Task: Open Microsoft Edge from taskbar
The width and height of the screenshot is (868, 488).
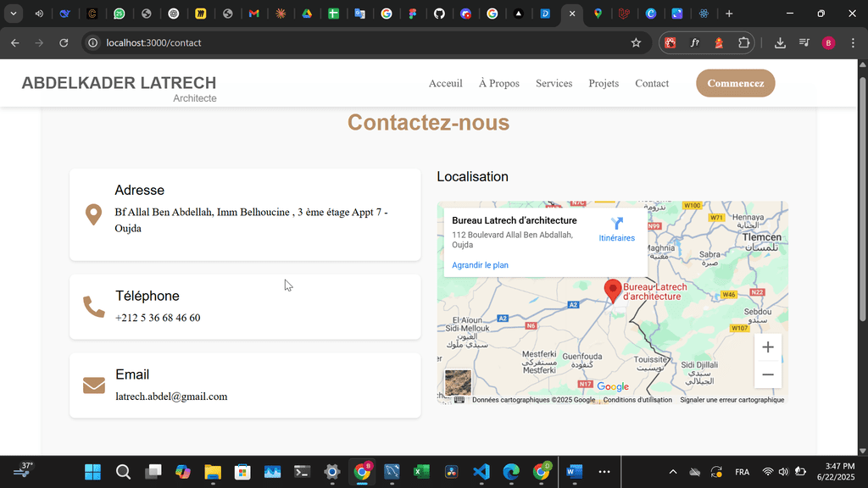Action: (511, 471)
